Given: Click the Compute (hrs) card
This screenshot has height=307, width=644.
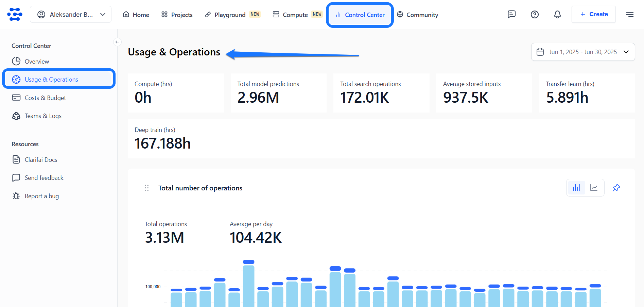Looking at the screenshot, I should [176, 93].
